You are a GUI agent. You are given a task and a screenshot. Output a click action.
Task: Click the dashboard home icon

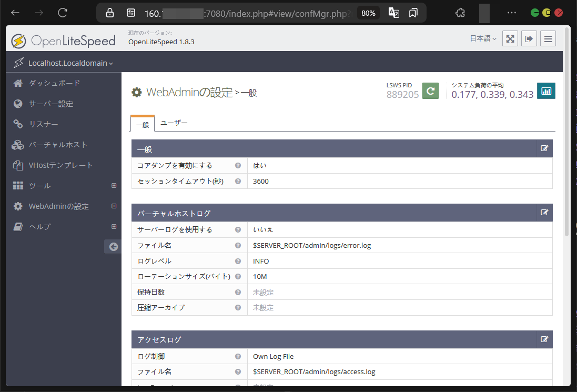[18, 83]
